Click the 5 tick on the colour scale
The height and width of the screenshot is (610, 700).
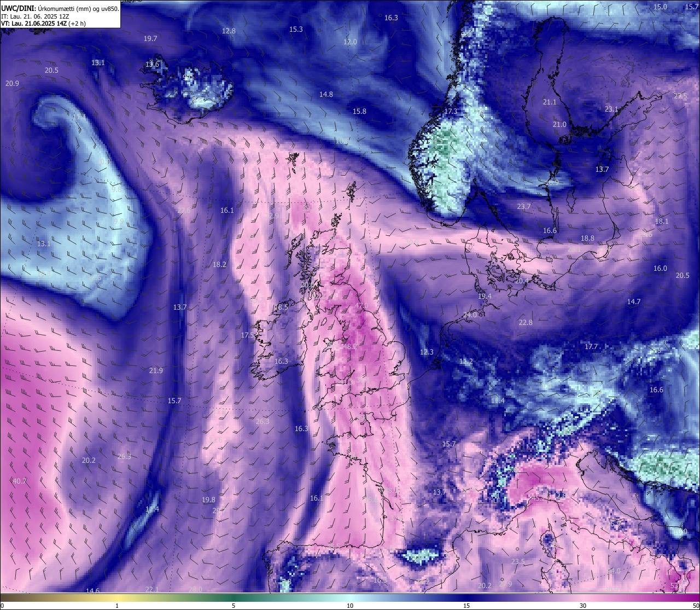[234, 606]
